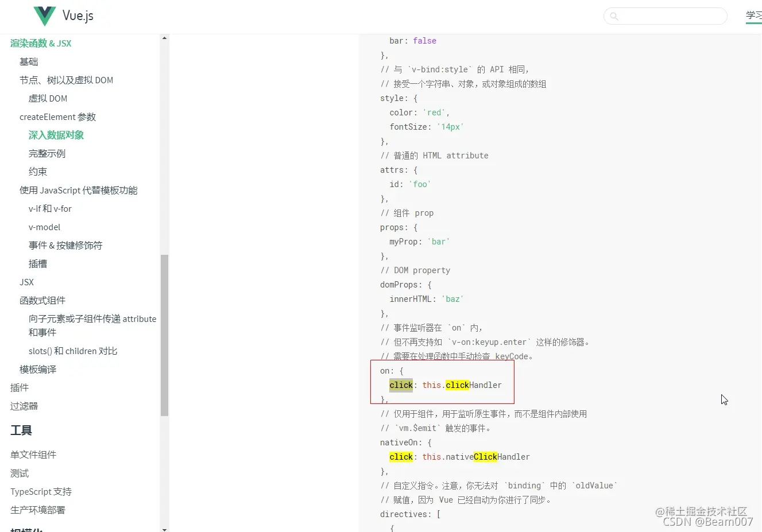Open the 学习 navigation menu

[753, 15]
